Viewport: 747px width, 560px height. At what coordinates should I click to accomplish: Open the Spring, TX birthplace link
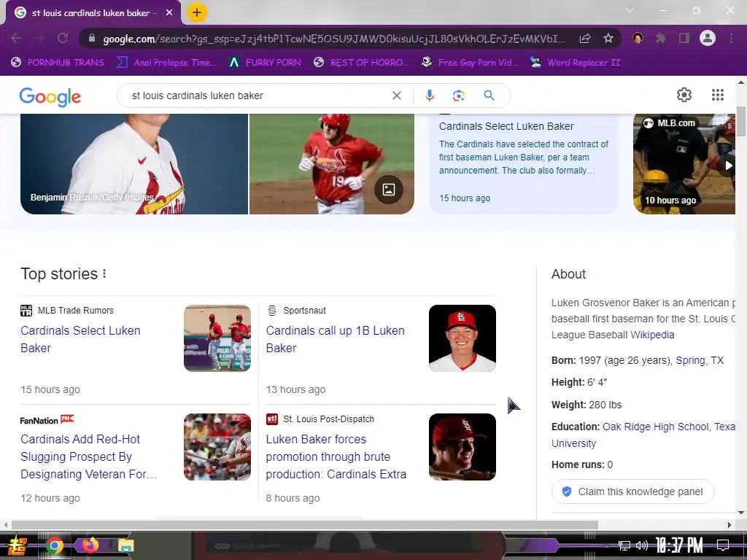(x=700, y=360)
